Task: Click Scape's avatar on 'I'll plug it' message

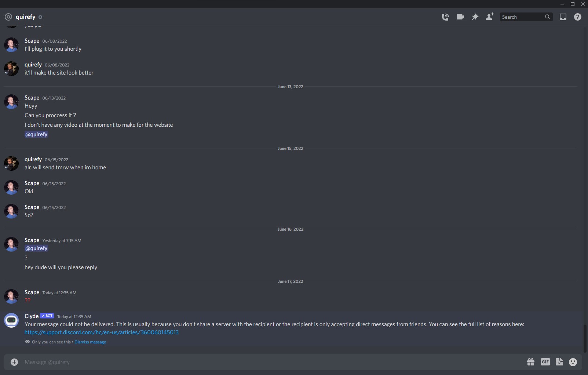Action: click(11, 45)
